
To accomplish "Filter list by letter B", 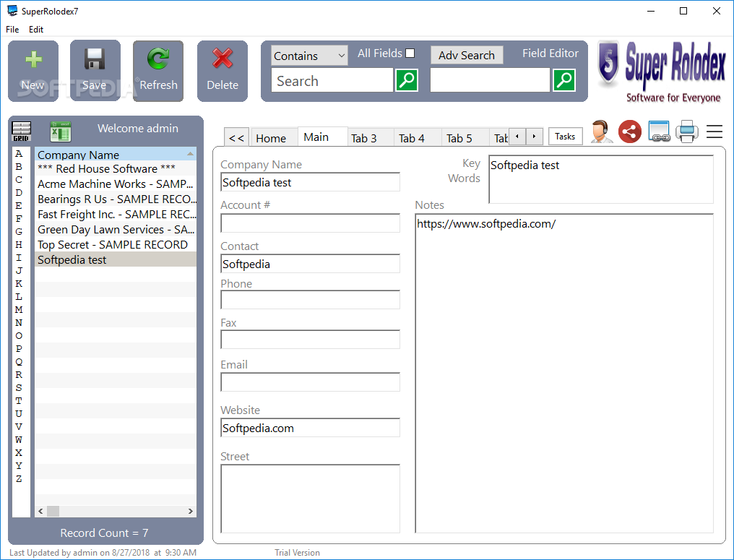I will pos(19,167).
